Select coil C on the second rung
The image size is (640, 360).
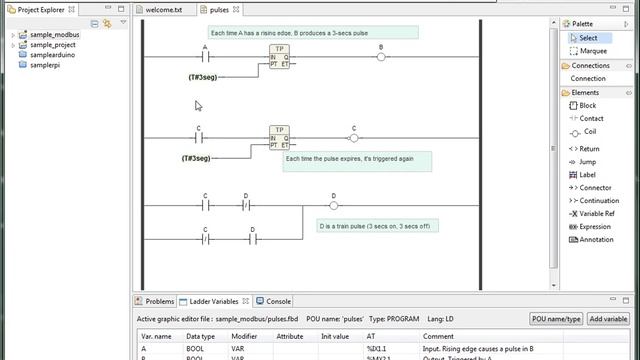click(354, 138)
